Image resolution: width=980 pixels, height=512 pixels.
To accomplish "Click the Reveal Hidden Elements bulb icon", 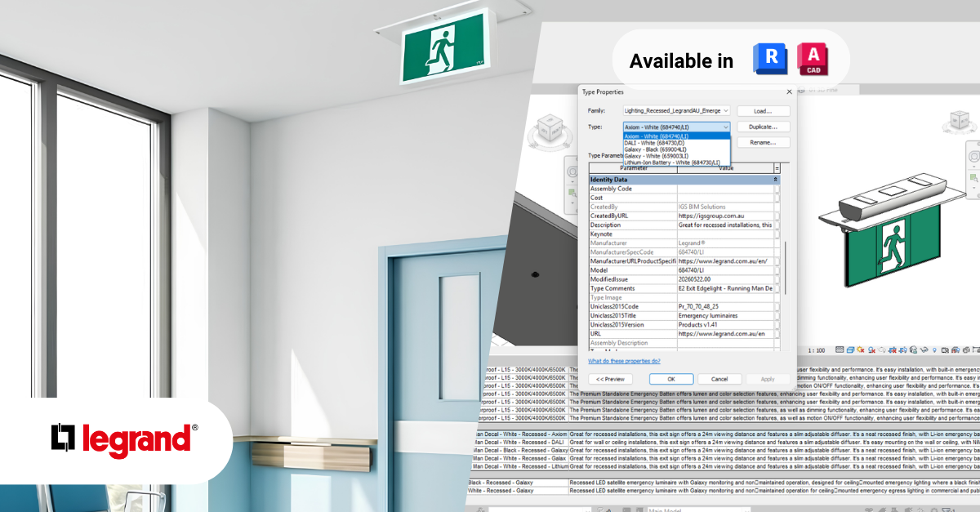I will click(934, 350).
